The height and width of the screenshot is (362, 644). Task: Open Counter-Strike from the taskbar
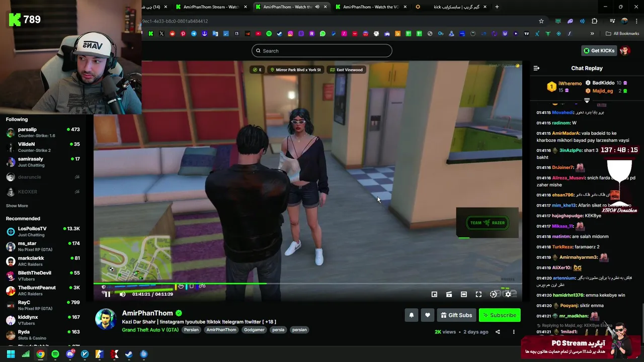click(x=100, y=354)
